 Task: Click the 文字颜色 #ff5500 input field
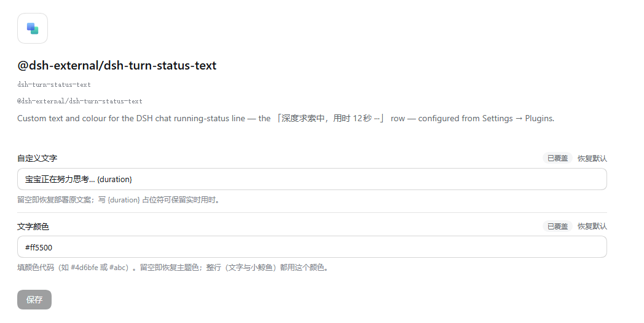312,247
